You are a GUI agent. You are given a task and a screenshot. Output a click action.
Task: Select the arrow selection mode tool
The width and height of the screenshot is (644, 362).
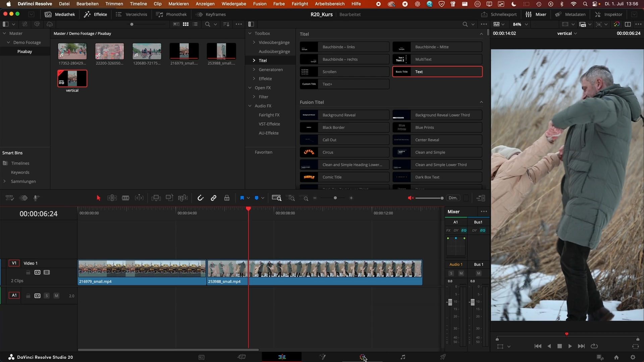pyautogui.click(x=98, y=198)
